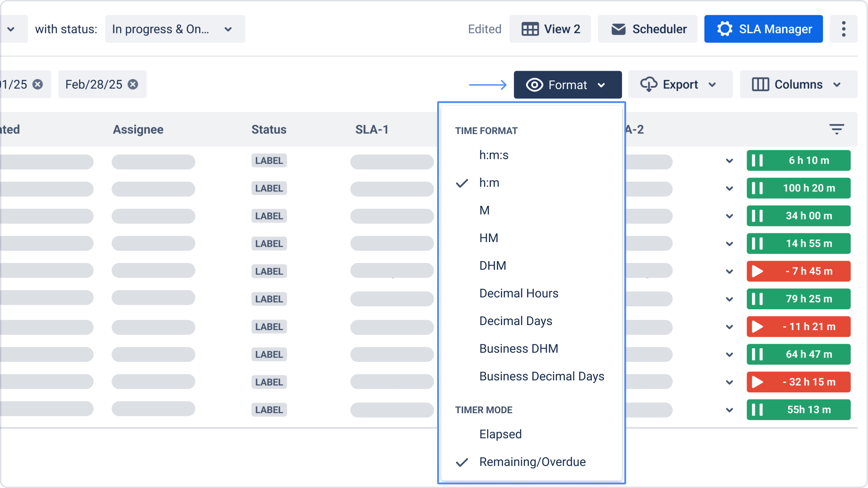Click play icon on - 7 h 45 m timer

pos(757,271)
